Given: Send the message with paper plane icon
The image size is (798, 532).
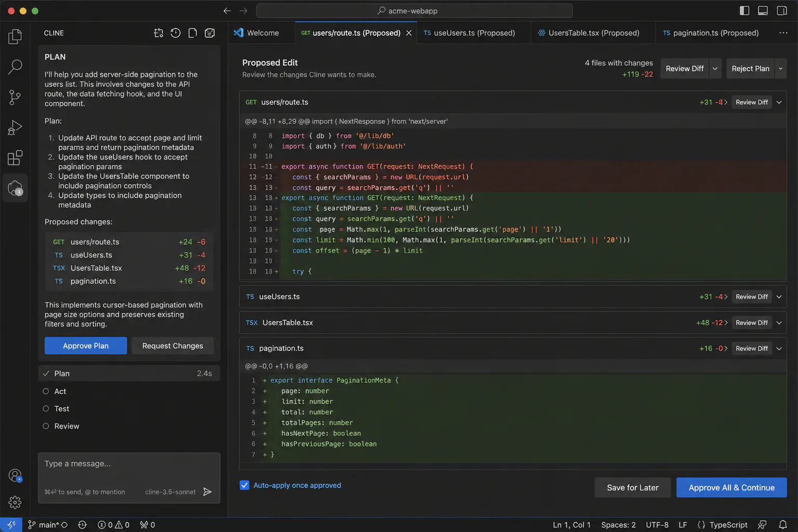Looking at the screenshot, I should coord(207,491).
